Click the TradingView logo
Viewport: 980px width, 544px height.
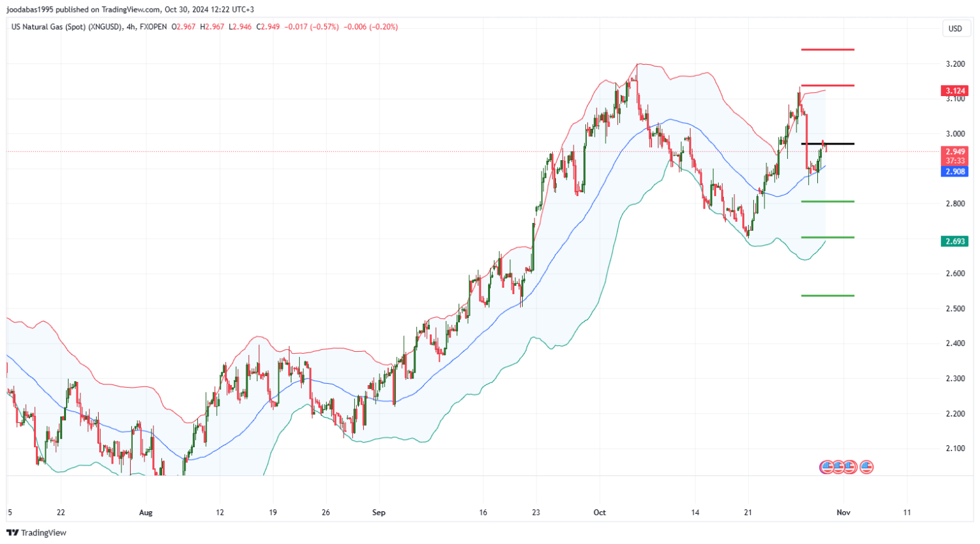(x=37, y=533)
